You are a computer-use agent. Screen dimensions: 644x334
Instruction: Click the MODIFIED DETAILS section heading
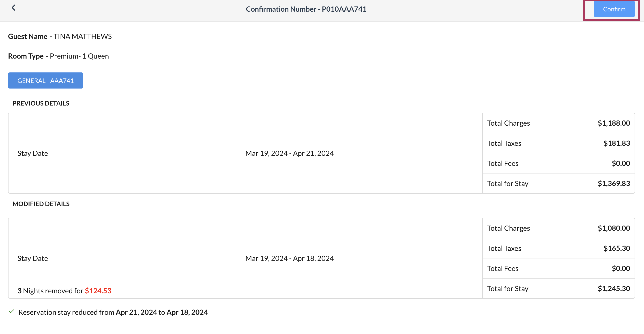pyautogui.click(x=41, y=204)
